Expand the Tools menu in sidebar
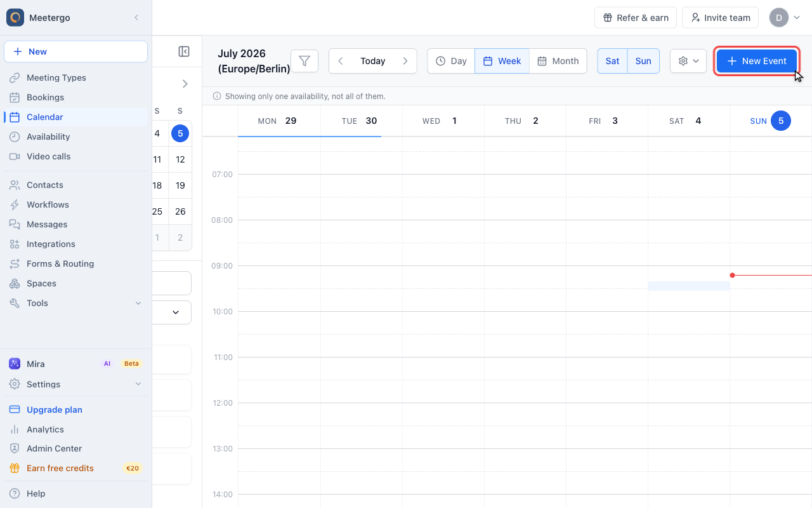Image resolution: width=812 pixels, height=508 pixels. (75, 303)
